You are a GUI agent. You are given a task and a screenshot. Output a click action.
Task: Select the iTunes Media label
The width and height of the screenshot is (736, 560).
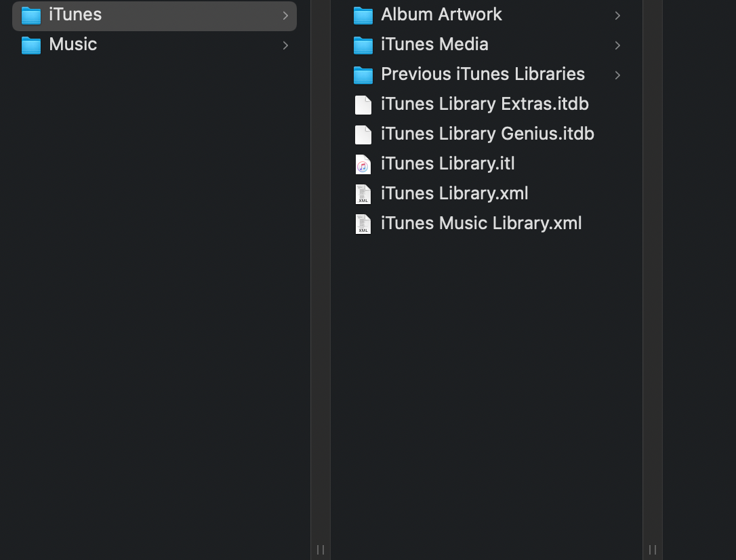(434, 45)
